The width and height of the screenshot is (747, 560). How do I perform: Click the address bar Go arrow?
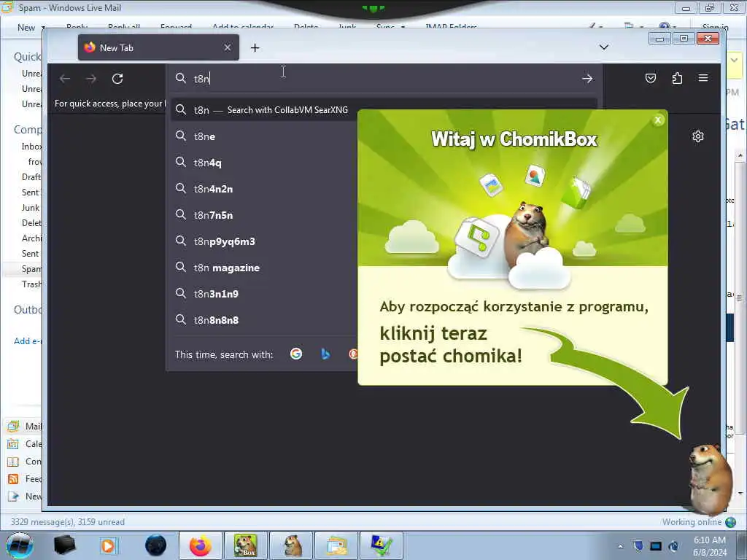point(587,79)
